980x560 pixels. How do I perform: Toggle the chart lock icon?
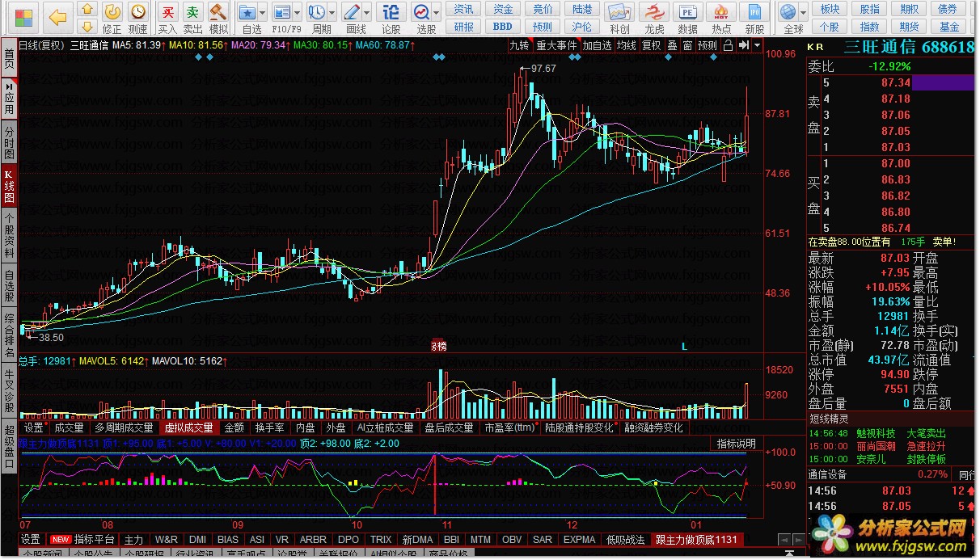pos(728,45)
